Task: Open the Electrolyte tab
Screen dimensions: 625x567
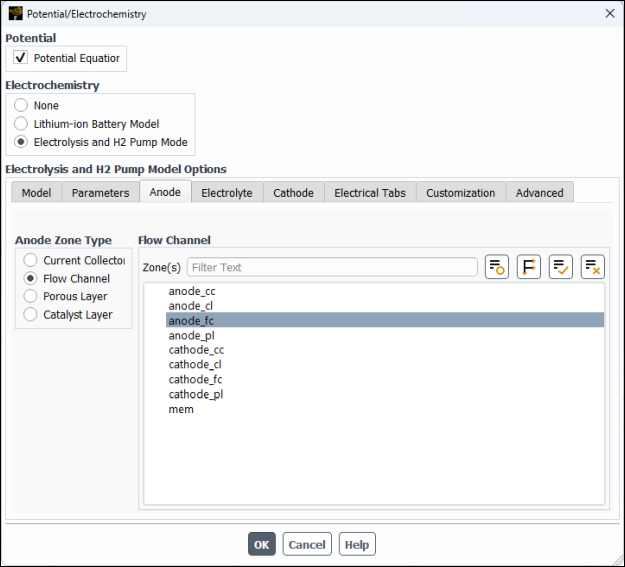Action: coord(227,193)
